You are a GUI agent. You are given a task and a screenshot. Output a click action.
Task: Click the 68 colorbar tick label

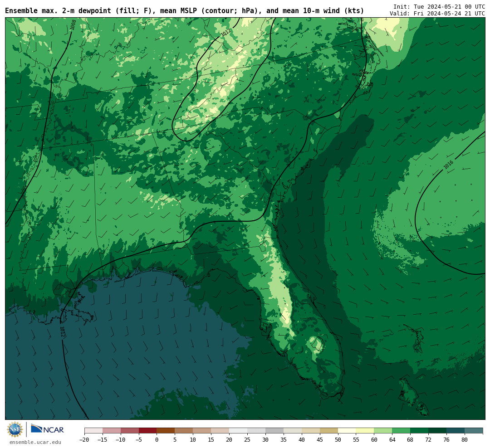[411, 439]
